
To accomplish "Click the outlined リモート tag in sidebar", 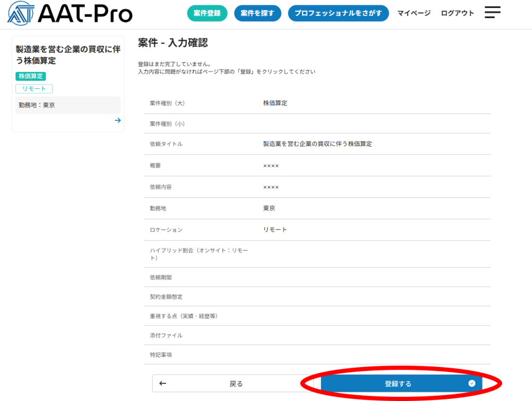I will click(x=34, y=89).
